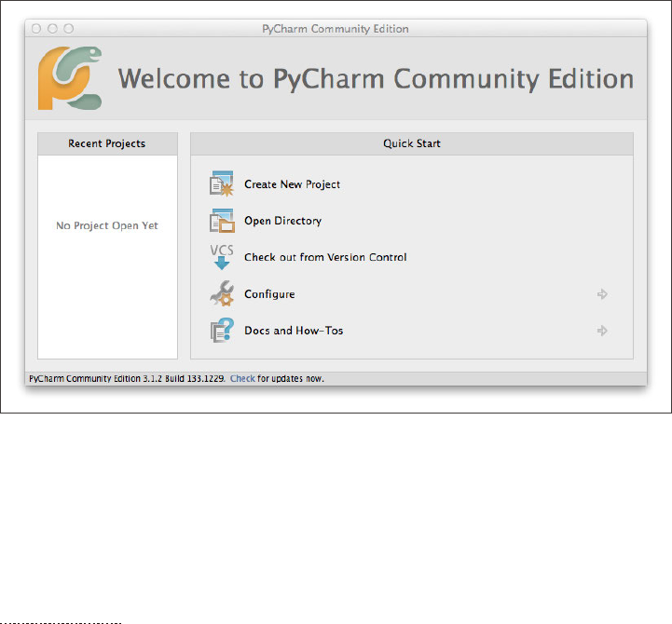The width and height of the screenshot is (672, 624).
Task: Click the window title PyCharm Community Edition
Action: [336, 29]
